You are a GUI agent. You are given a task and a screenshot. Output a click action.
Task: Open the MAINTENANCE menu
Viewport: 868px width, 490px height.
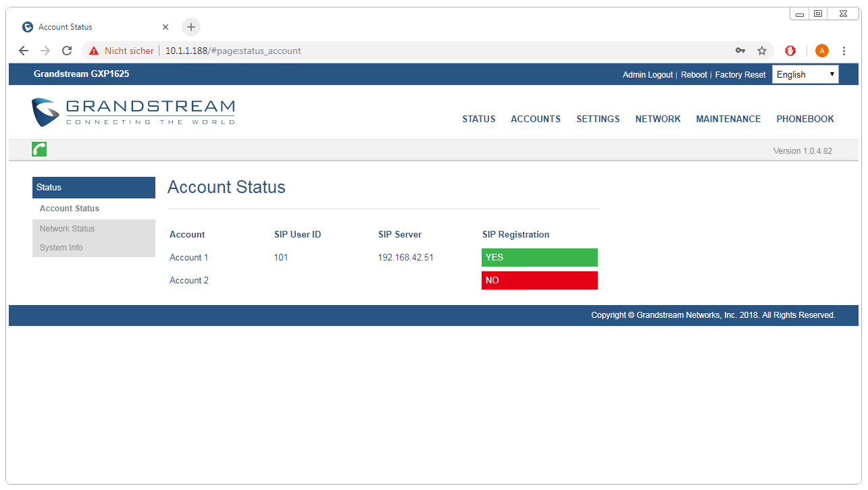(x=728, y=119)
